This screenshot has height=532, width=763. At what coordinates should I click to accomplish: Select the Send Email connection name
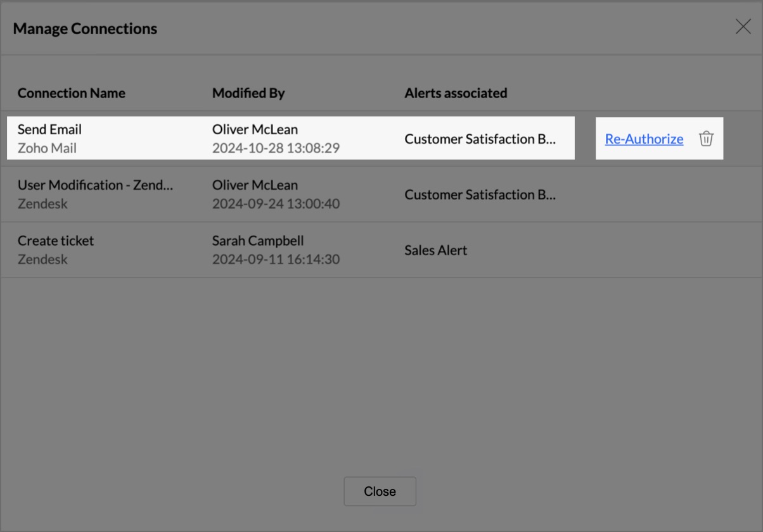pyautogui.click(x=49, y=129)
